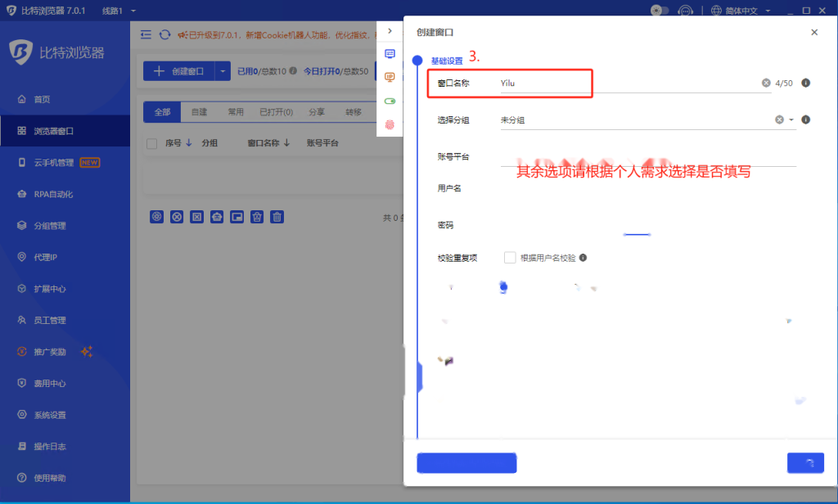Screen dimensions: 838x504
Task: Switch to the 已打开(0) tab
Action: pos(277,112)
